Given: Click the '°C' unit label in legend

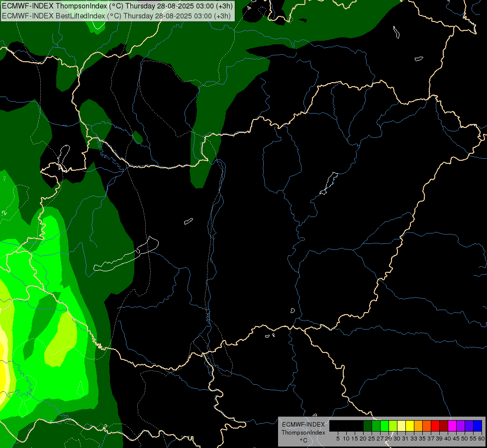Looking at the screenshot, I should [304, 440].
